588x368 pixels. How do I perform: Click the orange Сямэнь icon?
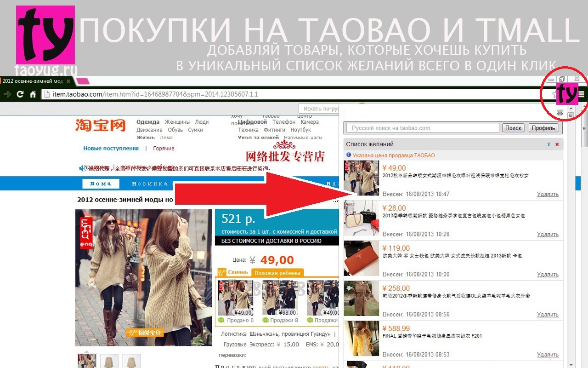tap(222, 272)
